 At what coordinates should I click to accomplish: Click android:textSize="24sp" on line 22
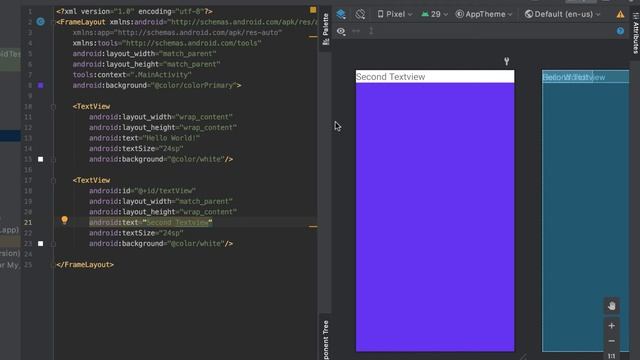point(136,233)
